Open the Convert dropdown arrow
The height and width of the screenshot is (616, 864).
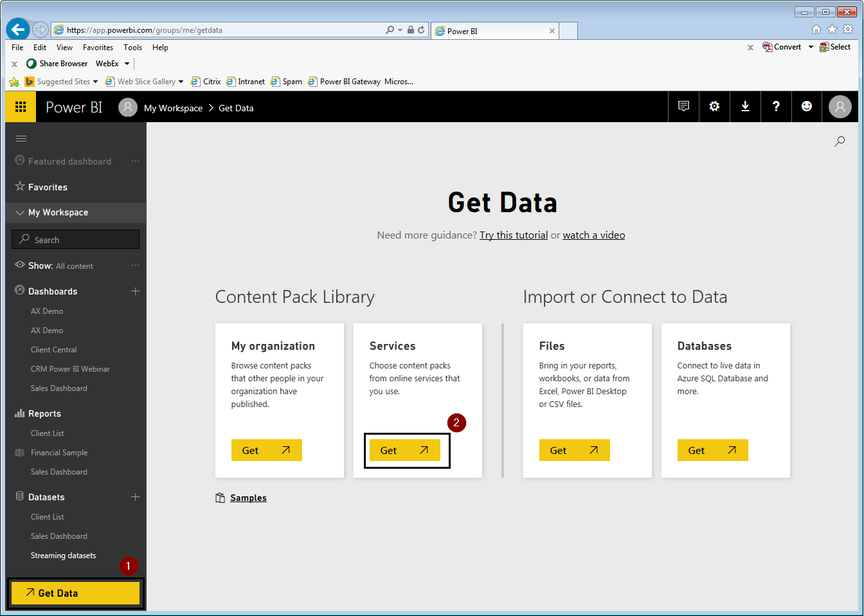(811, 47)
